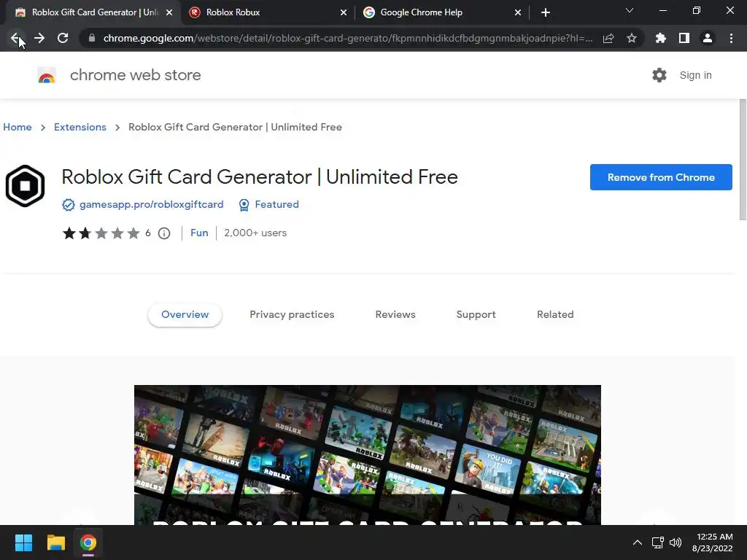This screenshot has width=747, height=560.
Task: Click the star rating stars
Action: click(x=101, y=233)
